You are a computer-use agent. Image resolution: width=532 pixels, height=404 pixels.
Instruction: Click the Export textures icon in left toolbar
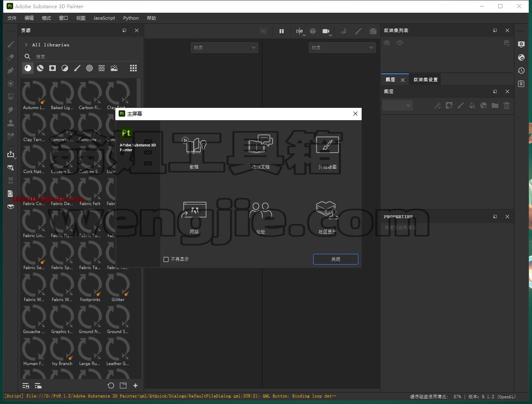[x=11, y=154]
